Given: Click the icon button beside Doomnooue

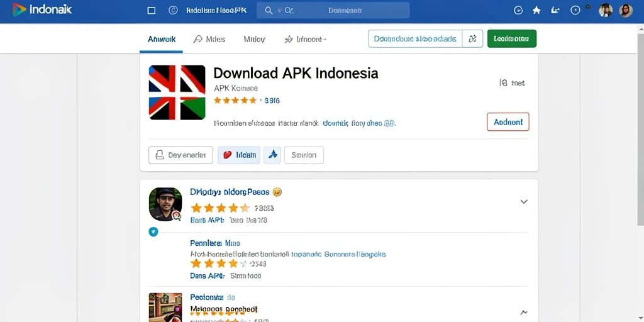Looking at the screenshot, I should [473, 38].
